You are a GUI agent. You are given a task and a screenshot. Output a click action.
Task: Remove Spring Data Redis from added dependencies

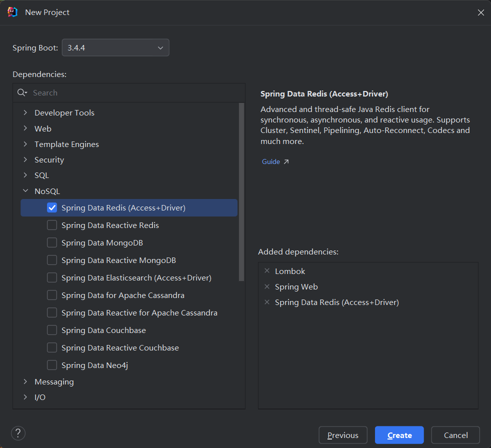pos(267,302)
